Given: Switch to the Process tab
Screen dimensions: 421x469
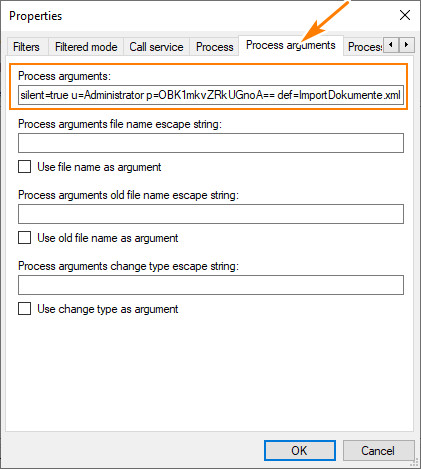Looking at the screenshot, I should pos(214,47).
